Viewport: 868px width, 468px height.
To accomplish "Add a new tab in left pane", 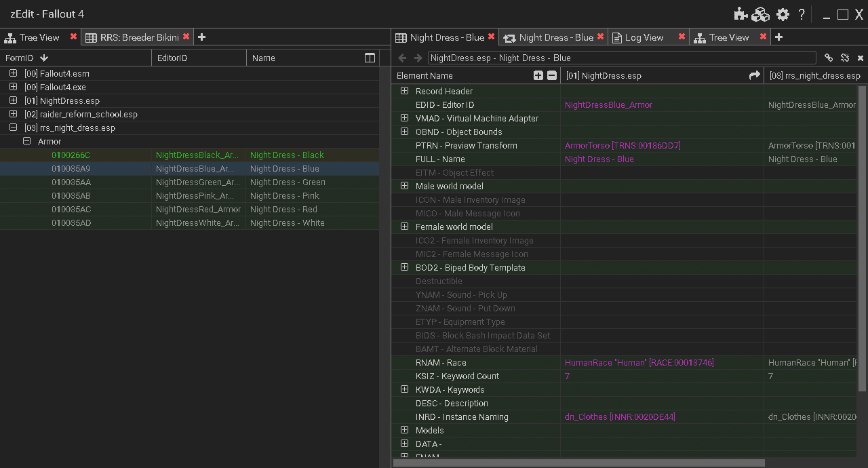I will (x=201, y=37).
